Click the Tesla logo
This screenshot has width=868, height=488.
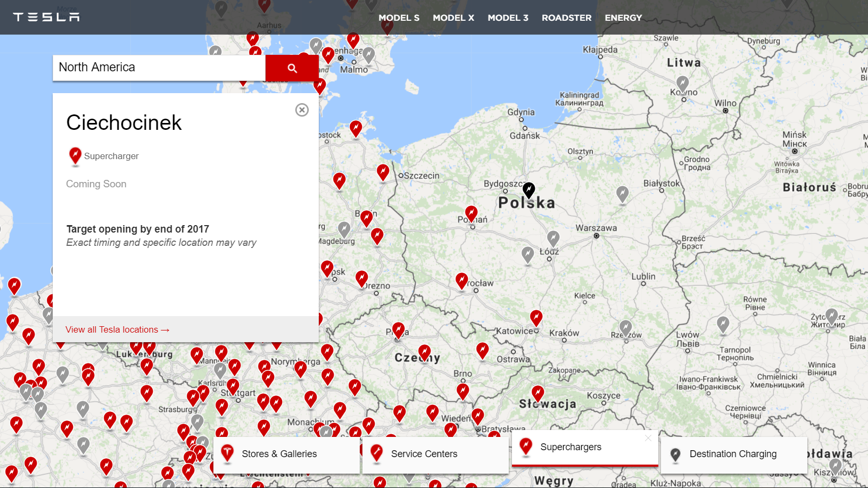[x=46, y=17]
